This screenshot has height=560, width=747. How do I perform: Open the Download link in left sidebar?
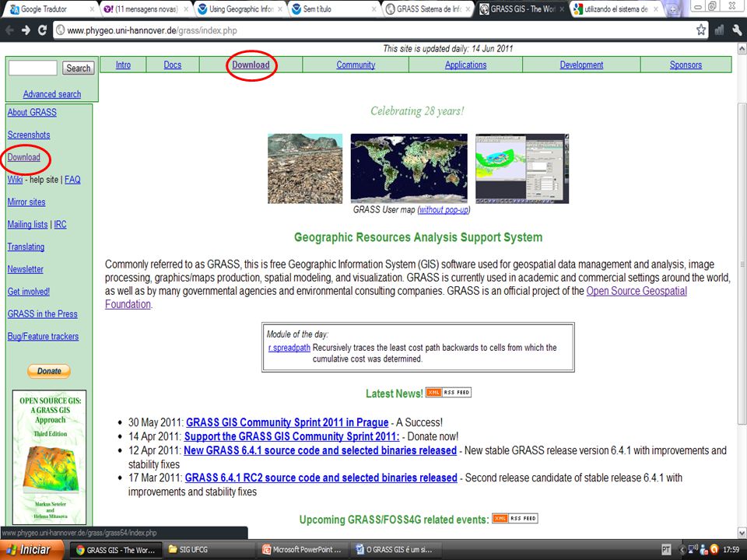pyautogui.click(x=24, y=157)
